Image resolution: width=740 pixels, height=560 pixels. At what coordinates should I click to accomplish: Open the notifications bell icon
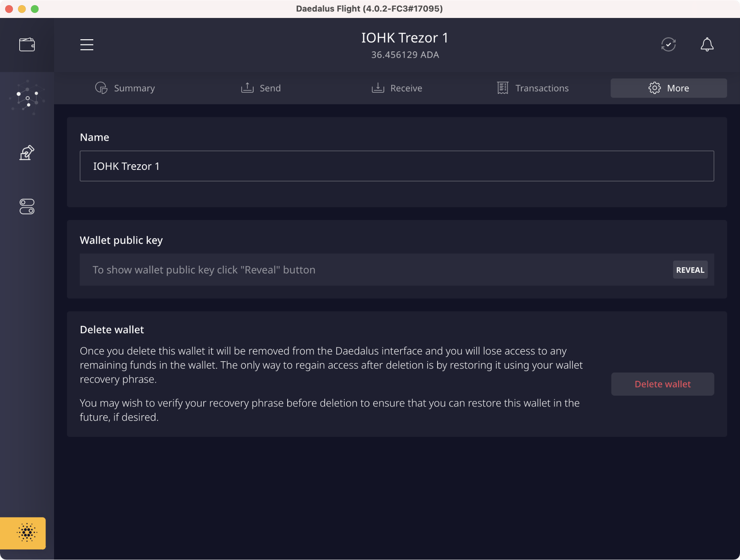[707, 44]
